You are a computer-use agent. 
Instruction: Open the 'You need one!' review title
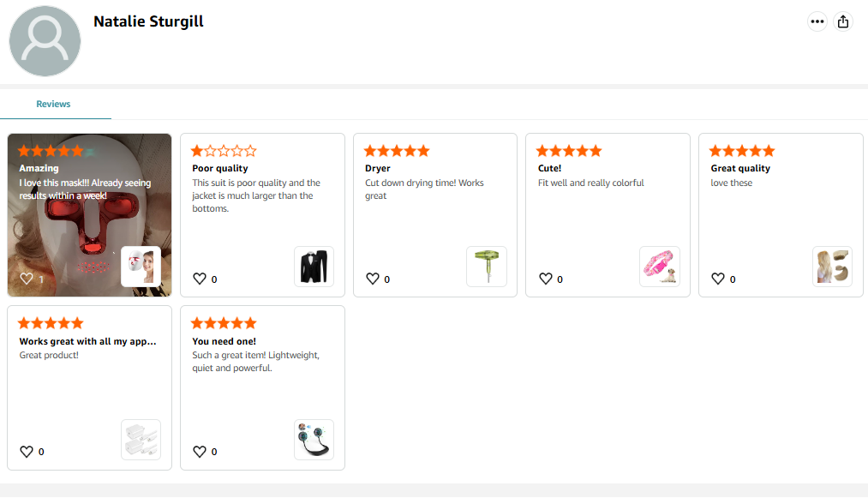(224, 342)
